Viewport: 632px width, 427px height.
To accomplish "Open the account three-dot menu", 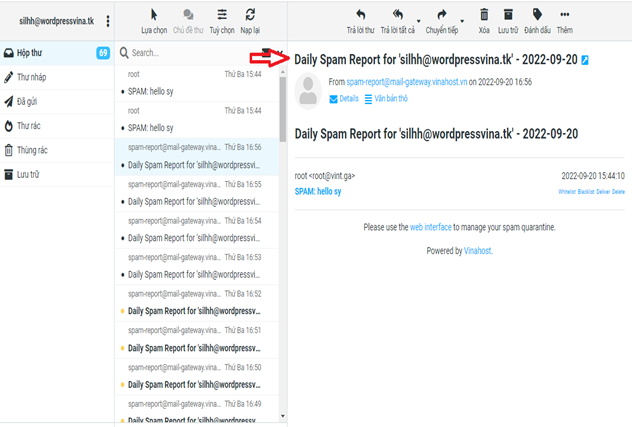I will coord(108,21).
